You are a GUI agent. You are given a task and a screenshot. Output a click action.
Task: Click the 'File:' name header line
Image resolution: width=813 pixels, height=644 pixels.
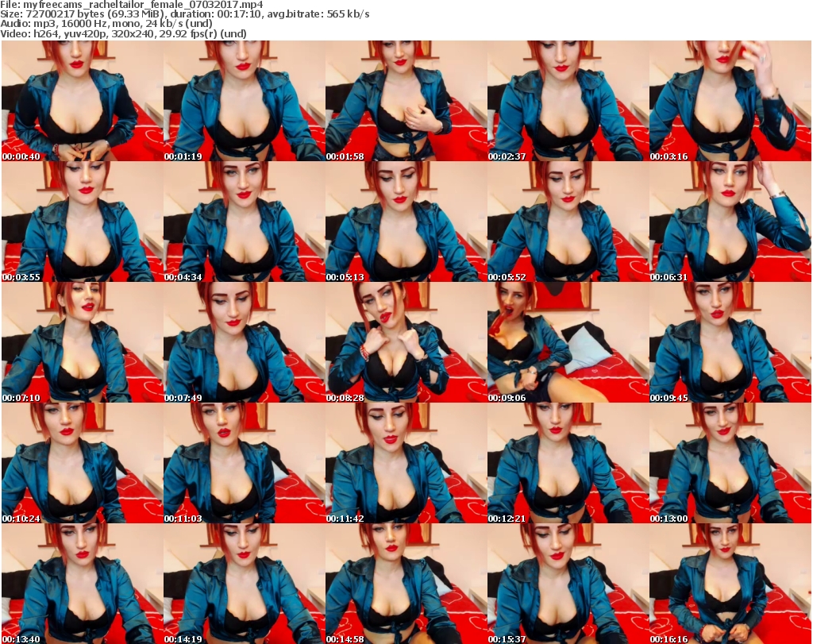tap(132, 5)
